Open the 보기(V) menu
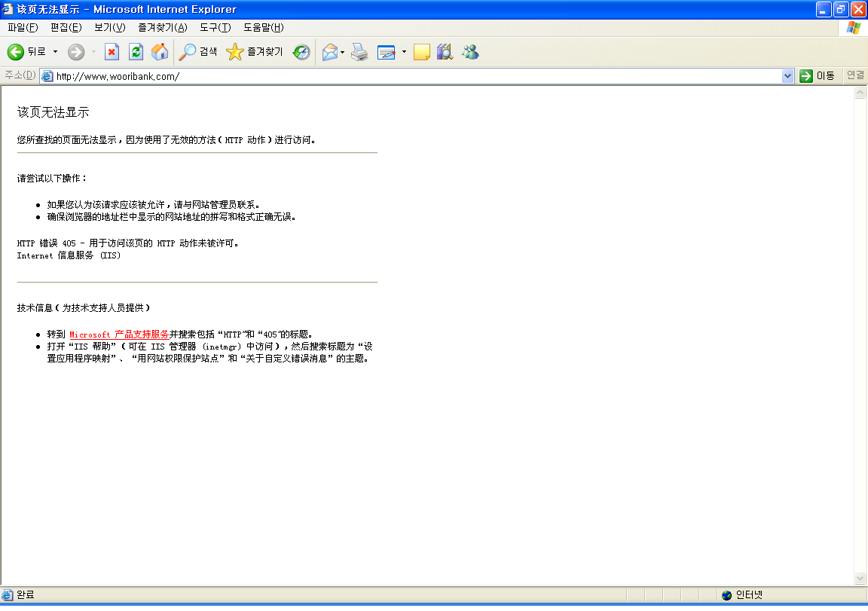Screen dimensions: 868x611 coord(109,27)
